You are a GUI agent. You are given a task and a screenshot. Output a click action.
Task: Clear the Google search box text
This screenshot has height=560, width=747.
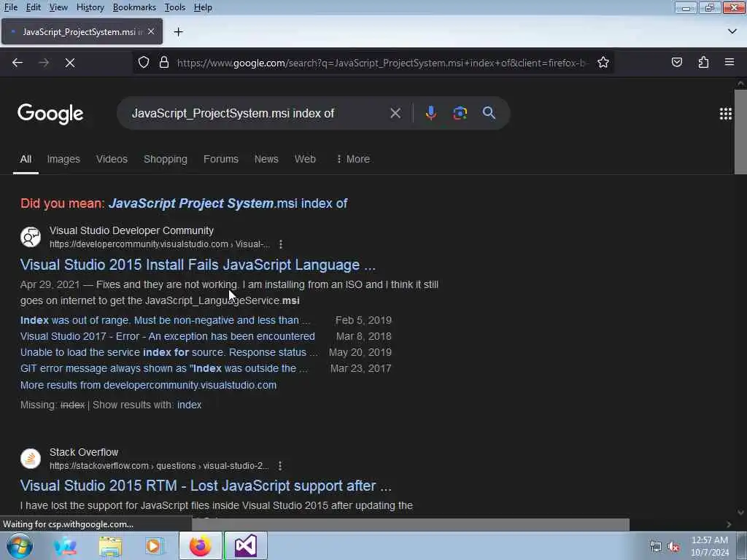tap(395, 113)
